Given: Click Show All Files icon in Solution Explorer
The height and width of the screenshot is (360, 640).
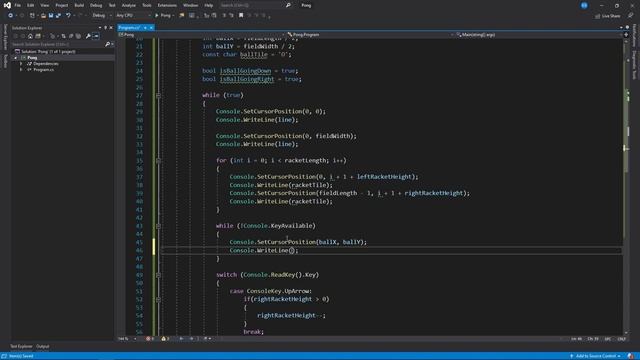Looking at the screenshot, I should click(78, 36).
